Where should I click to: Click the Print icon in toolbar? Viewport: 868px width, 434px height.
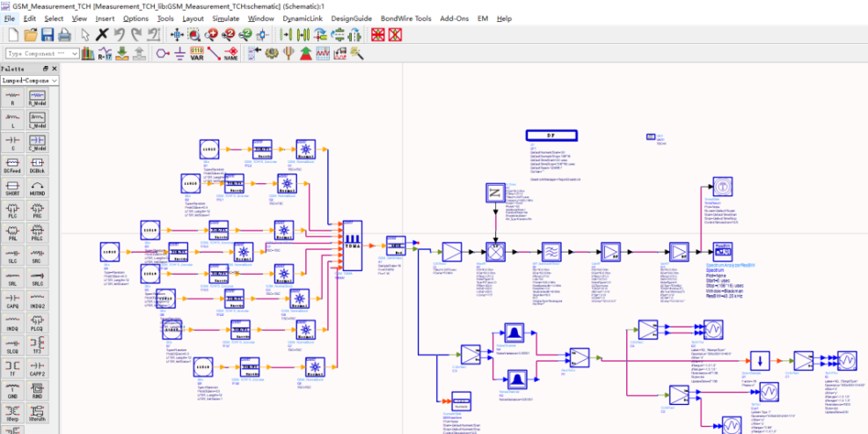point(64,34)
